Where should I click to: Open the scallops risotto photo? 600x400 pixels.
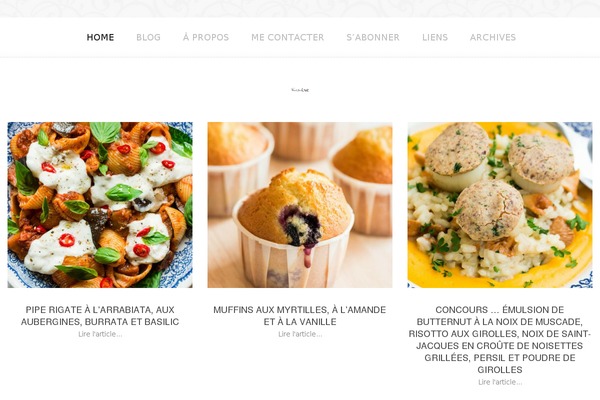pyautogui.click(x=500, y=205)
